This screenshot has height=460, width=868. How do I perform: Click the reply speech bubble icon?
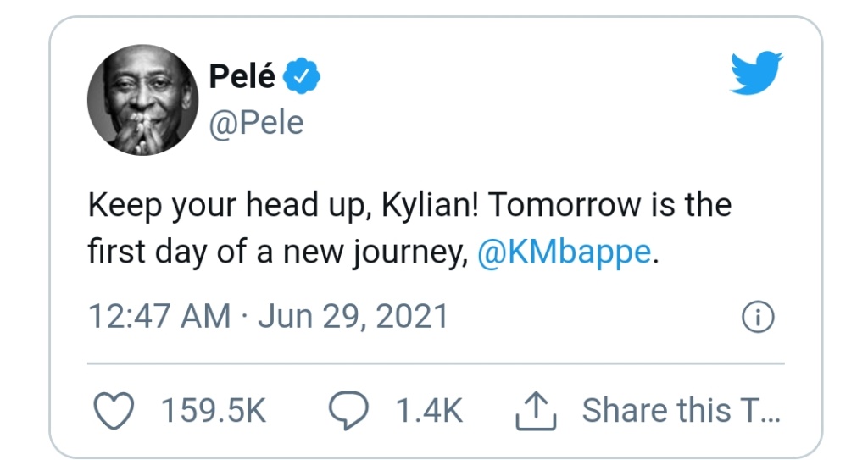348,411
